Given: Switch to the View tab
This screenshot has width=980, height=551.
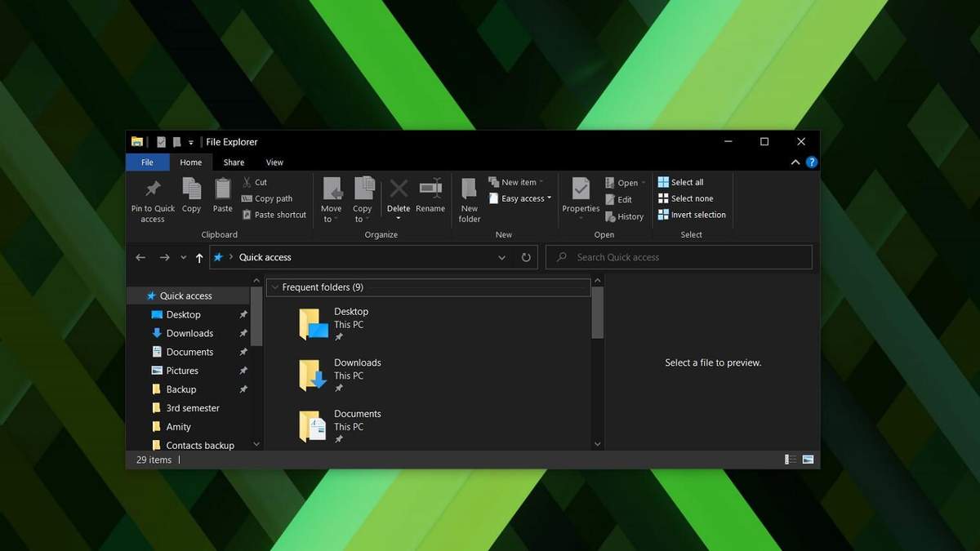Looking at the screenshot, I should pos(274,162).
